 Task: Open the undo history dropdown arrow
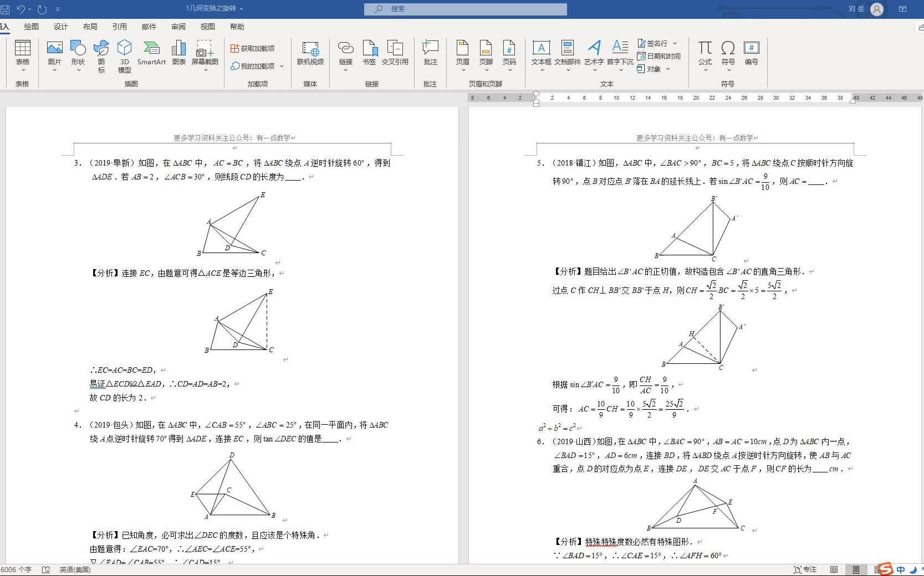pyautogui.click(x=30, y=9)
